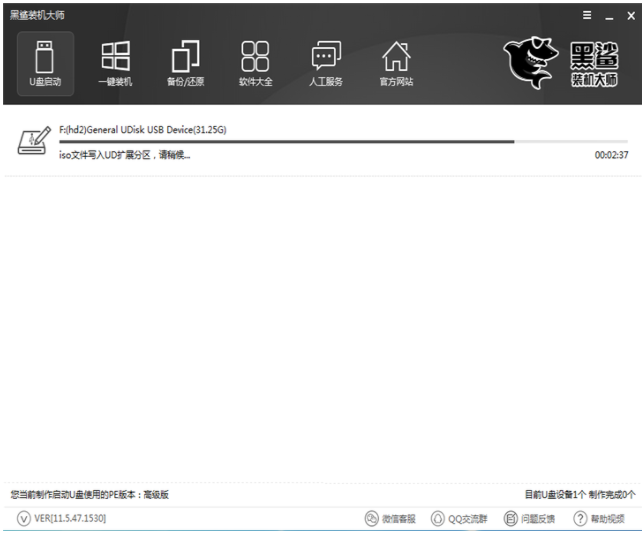Screen dimensions: 642x533
Task: Click the ISO write progress bar
Action: (343, 142)
